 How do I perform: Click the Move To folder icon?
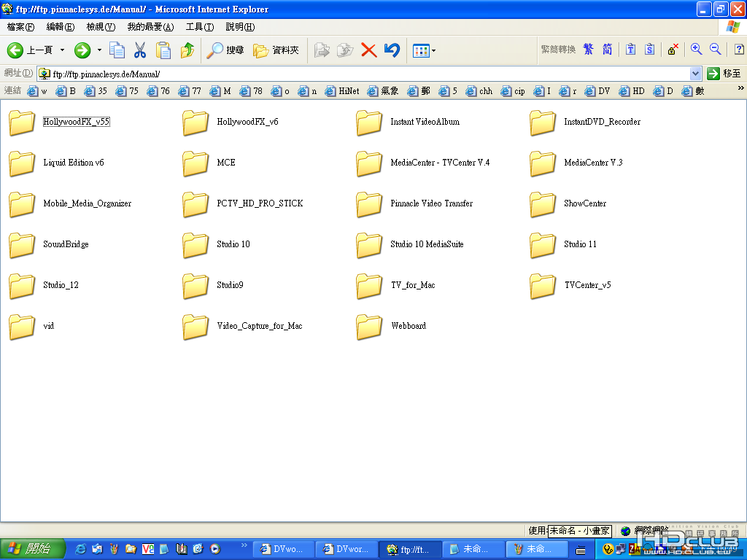tap(322, 50)
